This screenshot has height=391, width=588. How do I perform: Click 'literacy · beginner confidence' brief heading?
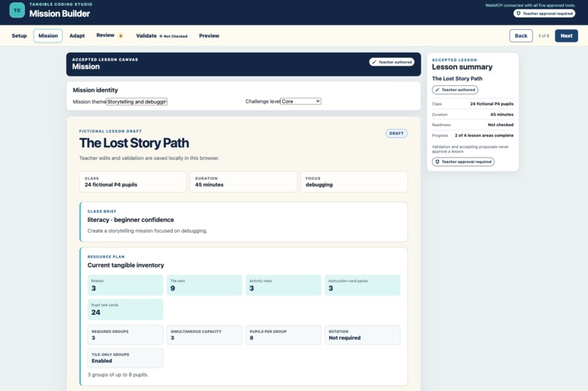click(131, 220)
